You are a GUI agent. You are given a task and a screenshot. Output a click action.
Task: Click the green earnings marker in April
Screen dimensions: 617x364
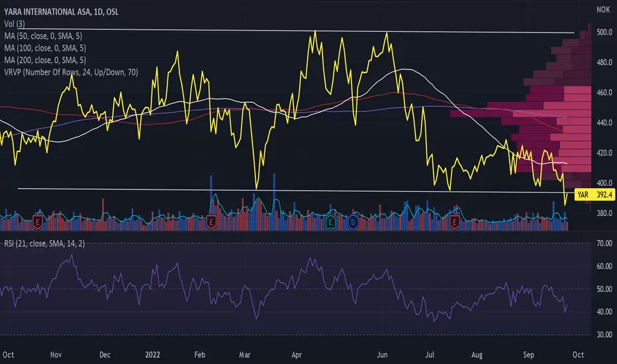coord(330,223)
